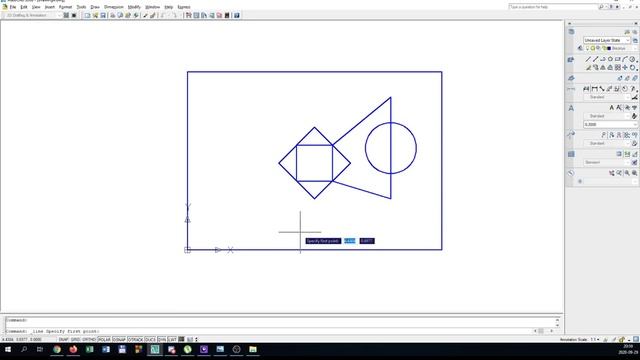
Task: Click the Plot print toolbar icon
Action: click(x=113, y=16)
